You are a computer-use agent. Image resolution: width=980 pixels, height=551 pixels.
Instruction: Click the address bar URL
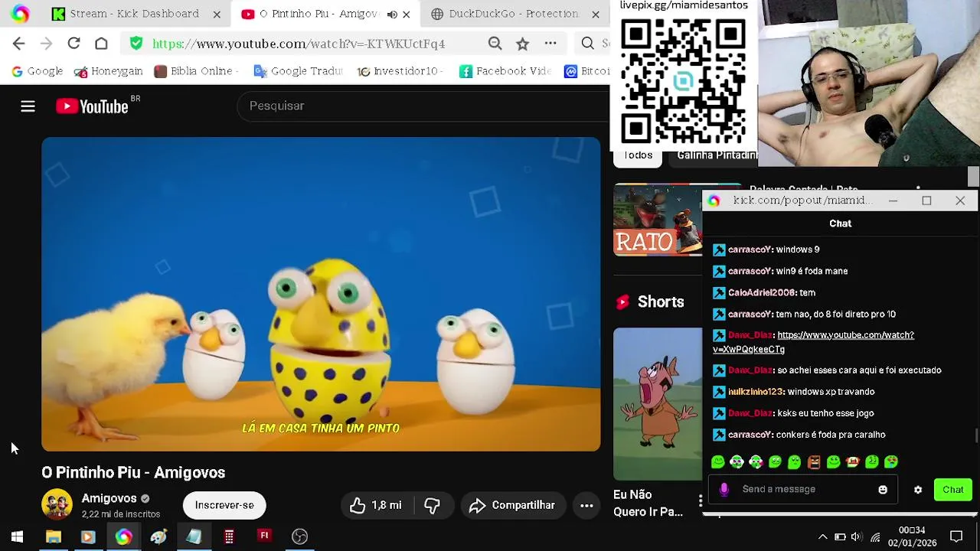[x=299, y=44]
